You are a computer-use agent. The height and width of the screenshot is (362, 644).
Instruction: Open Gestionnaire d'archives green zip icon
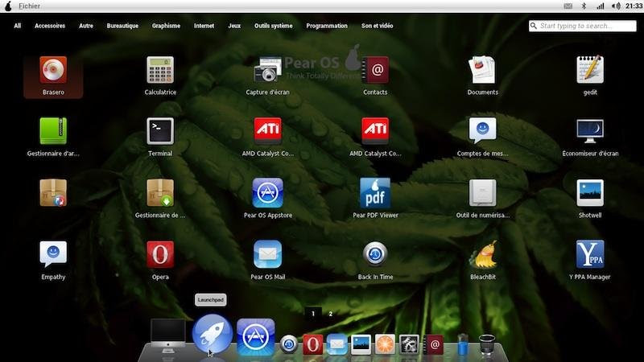point(53,131)
